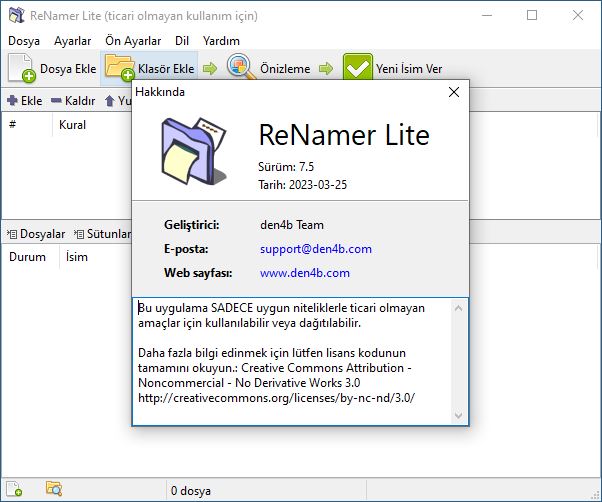Open the Ayarlar menu
Screen dimensions: 602x502
pos(73,41)
